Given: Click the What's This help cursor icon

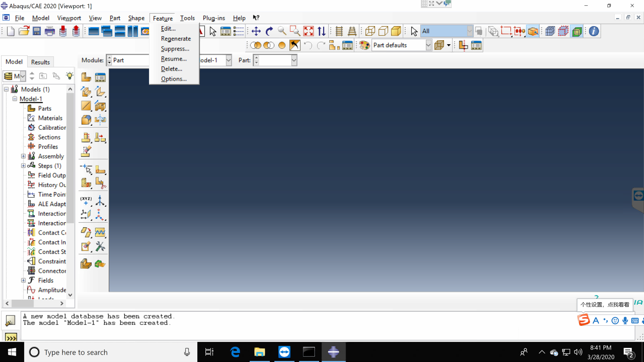Looking at the screenshot, I should tap(256, 18).
